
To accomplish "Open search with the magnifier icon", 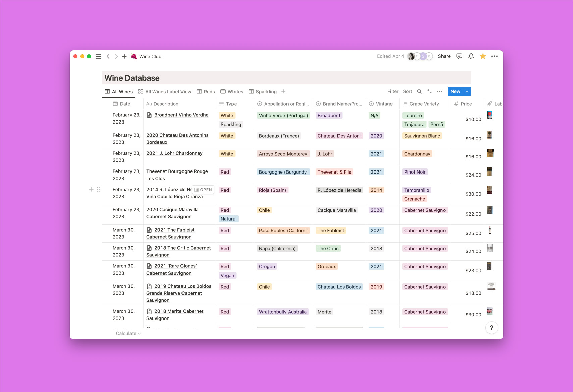I will click(419, 91).
